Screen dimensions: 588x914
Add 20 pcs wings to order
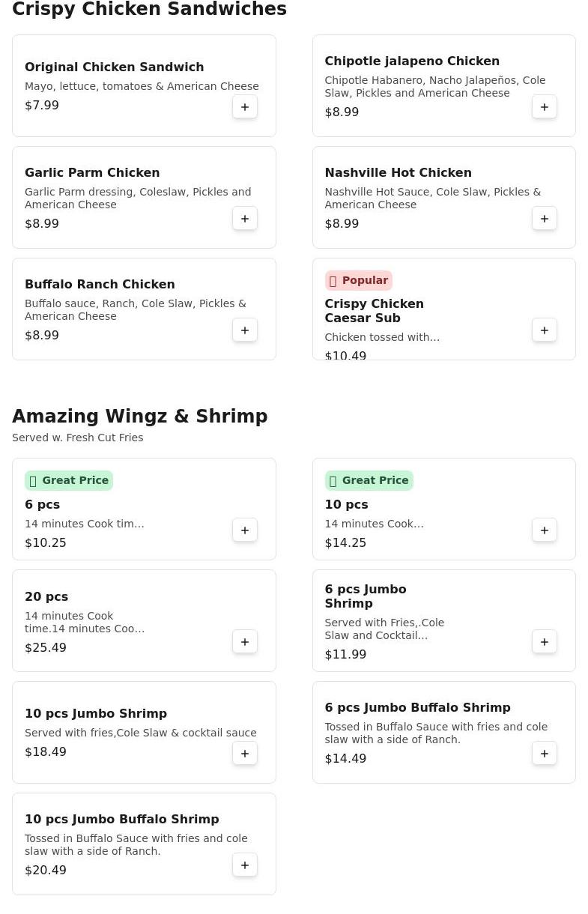[x=245, y=642]
